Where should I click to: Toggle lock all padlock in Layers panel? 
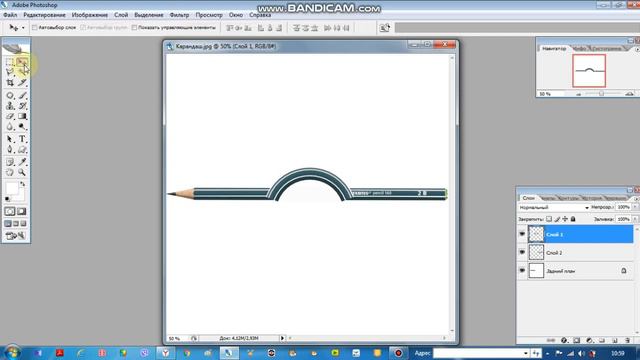click(573, 219)
